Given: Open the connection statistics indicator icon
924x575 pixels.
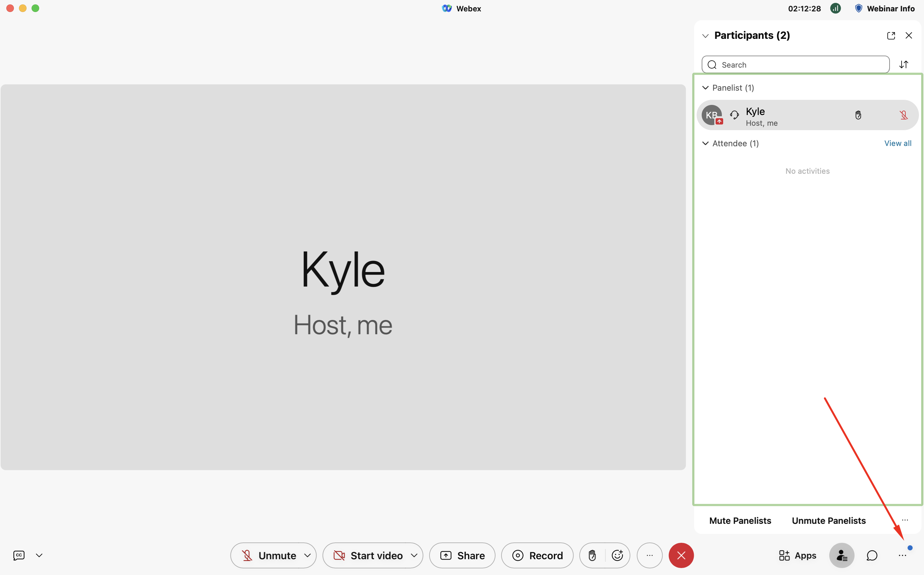Looking at the screenshot, I should [x=836, y=8].
